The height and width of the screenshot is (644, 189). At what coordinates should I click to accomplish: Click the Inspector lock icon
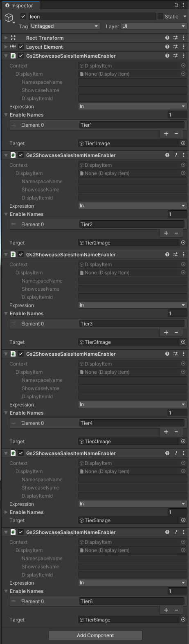[x=176, y=5]
